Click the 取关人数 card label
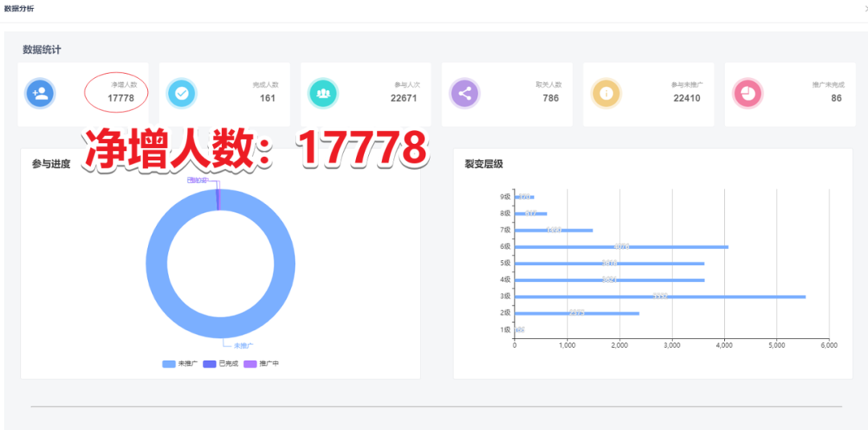The image size is (868, 430). click(549, 84)
